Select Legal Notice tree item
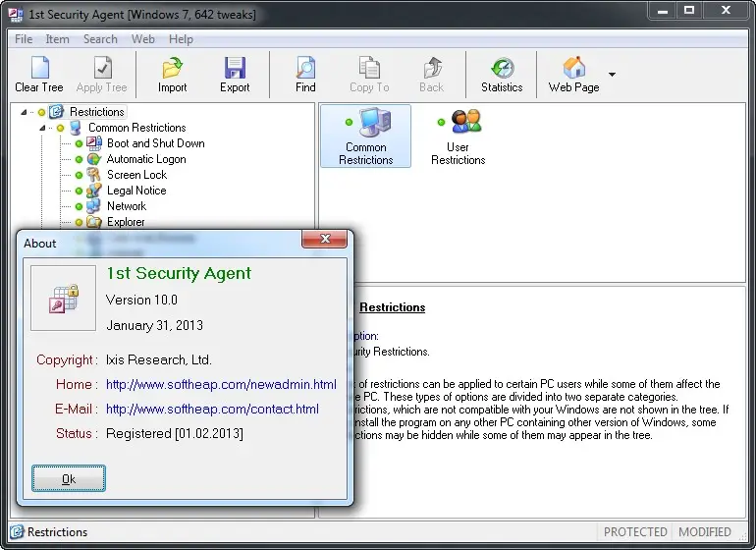The image size is (756, 550). (136, 191)
